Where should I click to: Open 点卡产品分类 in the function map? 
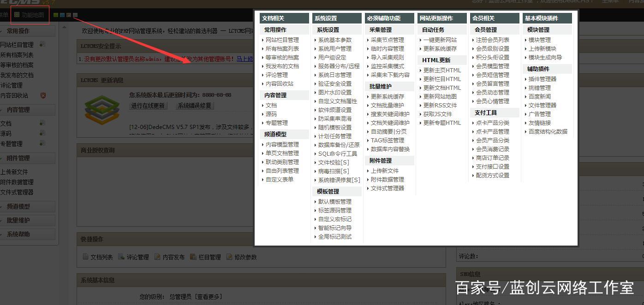[x=492, y=123]
